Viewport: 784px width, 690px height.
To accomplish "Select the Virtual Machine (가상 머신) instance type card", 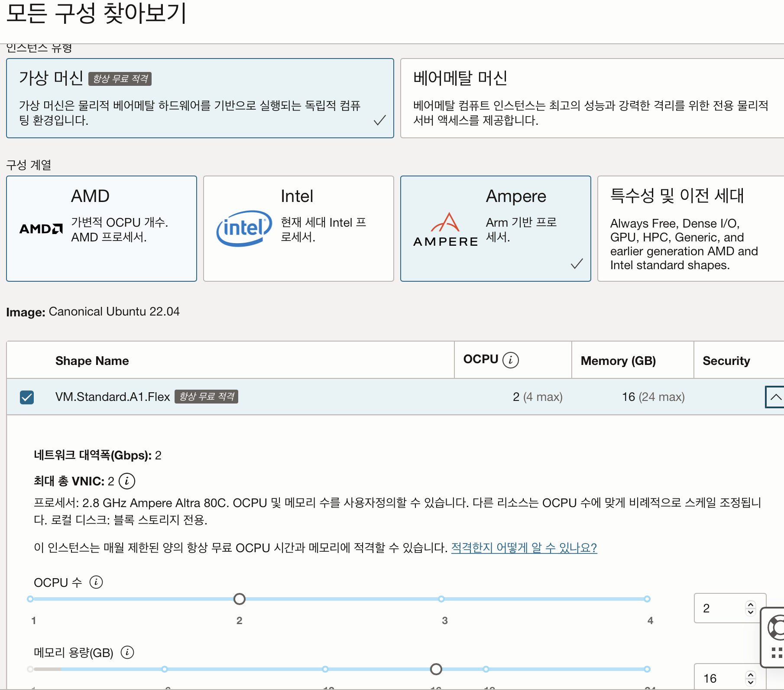I will (200, 98).
